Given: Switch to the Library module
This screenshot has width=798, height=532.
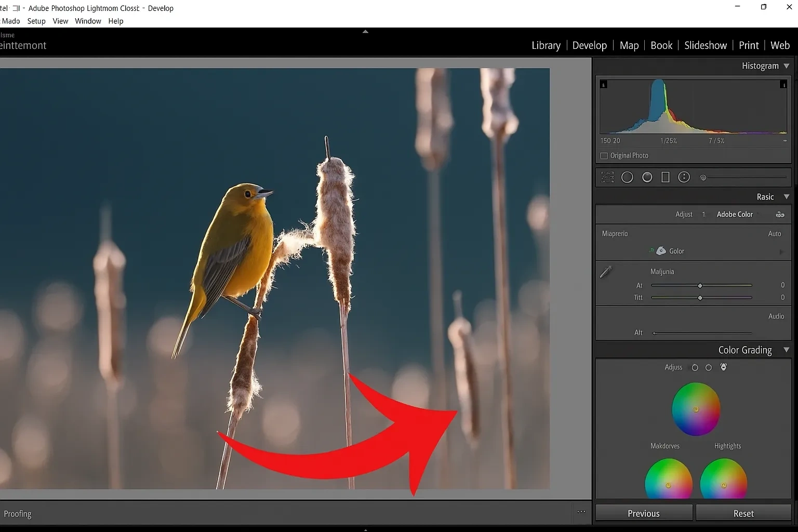Looking at the screenshot, I should (546, 45).
